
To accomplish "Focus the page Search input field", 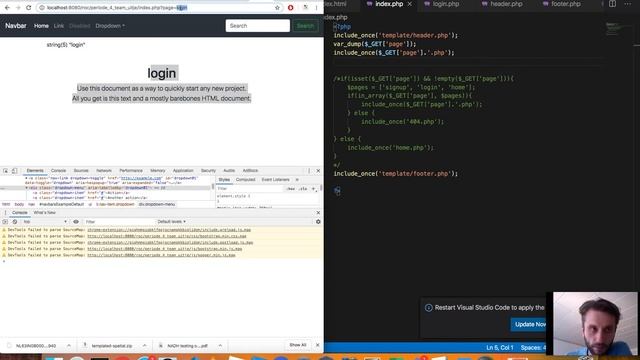I will 258,26.
